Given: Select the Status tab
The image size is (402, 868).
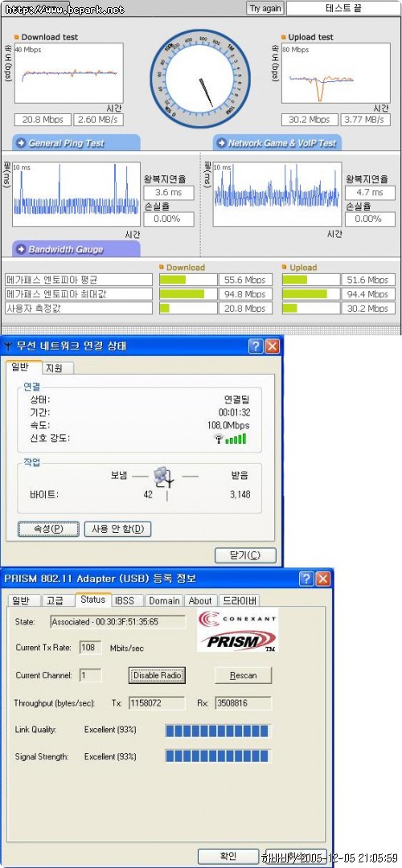Looking at the screenshot, I should 92,600.
